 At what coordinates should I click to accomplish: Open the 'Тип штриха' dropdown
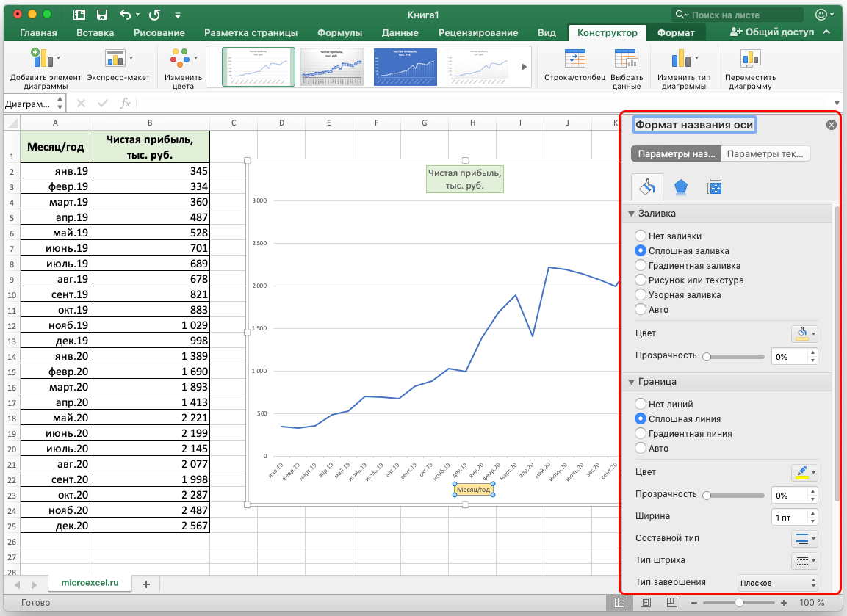click(804, 560)
